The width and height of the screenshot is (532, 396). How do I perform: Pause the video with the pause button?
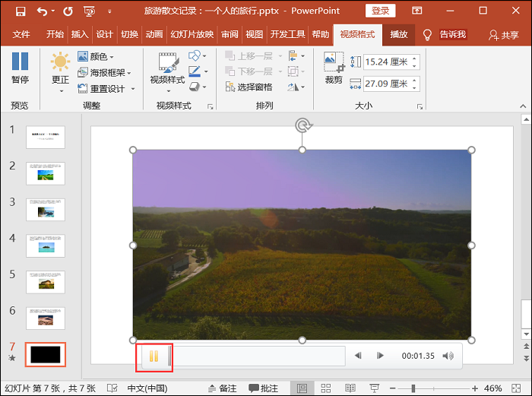(x=154, y=356)
